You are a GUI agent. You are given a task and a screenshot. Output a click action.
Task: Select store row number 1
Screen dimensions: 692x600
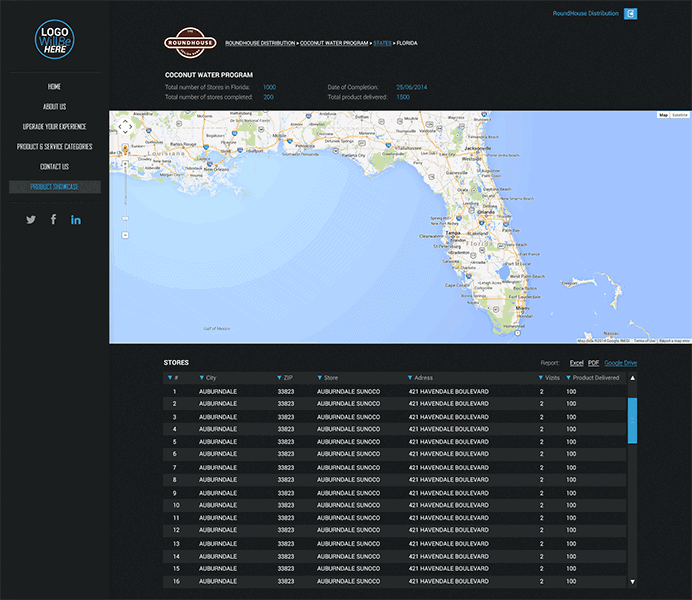click(395, 391)
